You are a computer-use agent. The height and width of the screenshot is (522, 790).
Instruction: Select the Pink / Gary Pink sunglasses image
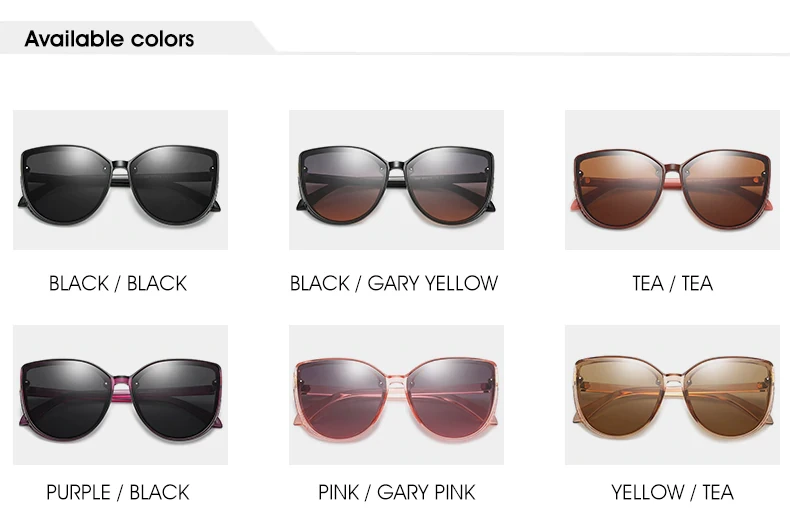(397, 395)
